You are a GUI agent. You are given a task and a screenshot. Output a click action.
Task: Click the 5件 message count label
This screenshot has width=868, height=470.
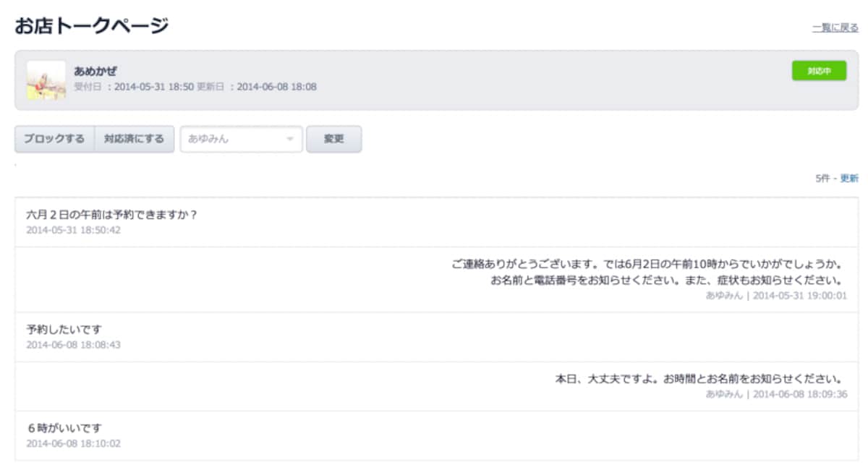(x=822, y=179)
